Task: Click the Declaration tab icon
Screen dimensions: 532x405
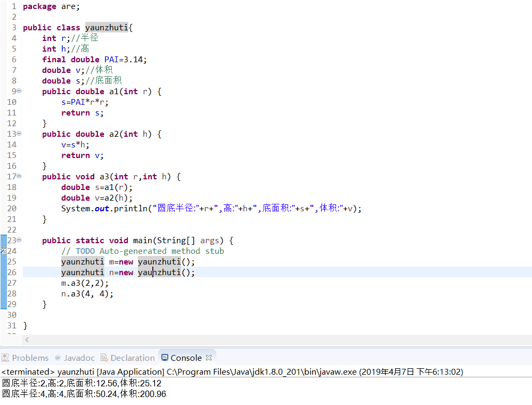Action: [x=104, y=358]
